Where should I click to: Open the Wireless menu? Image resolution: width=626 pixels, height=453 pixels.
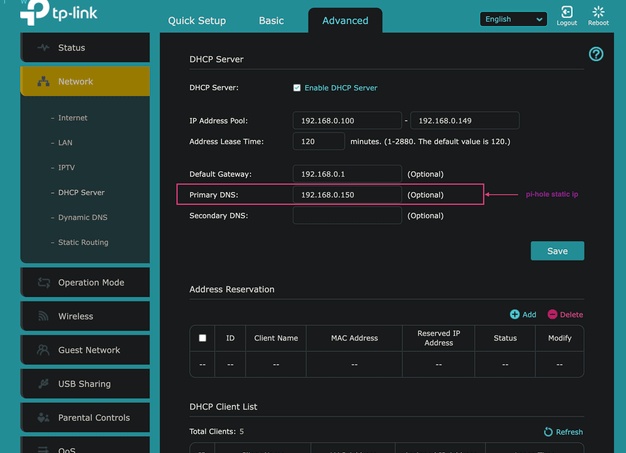tap(85, 316)
